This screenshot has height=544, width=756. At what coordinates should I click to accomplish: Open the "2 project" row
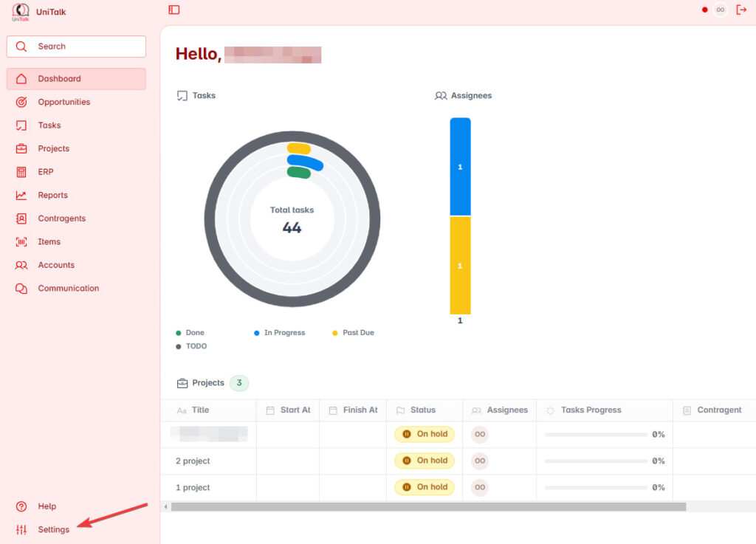(x=193, y=461)
